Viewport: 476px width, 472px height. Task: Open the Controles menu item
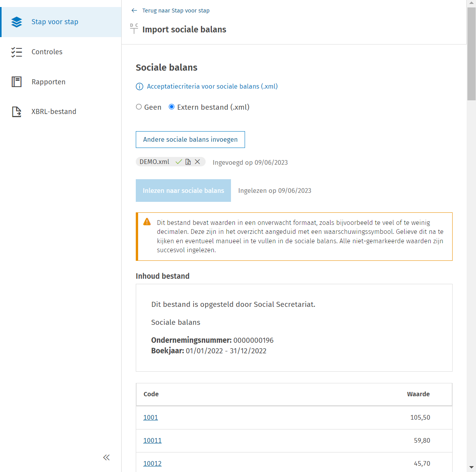[47, 52]
